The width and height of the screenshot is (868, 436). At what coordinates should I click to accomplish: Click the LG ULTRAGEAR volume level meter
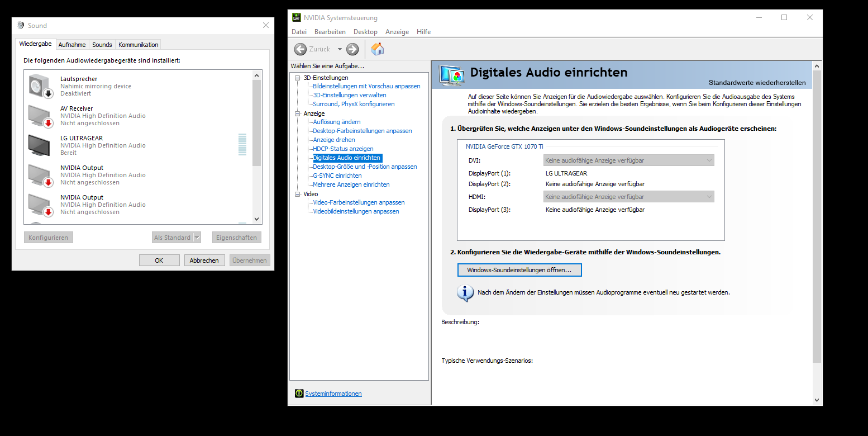(x=242, y=145)
